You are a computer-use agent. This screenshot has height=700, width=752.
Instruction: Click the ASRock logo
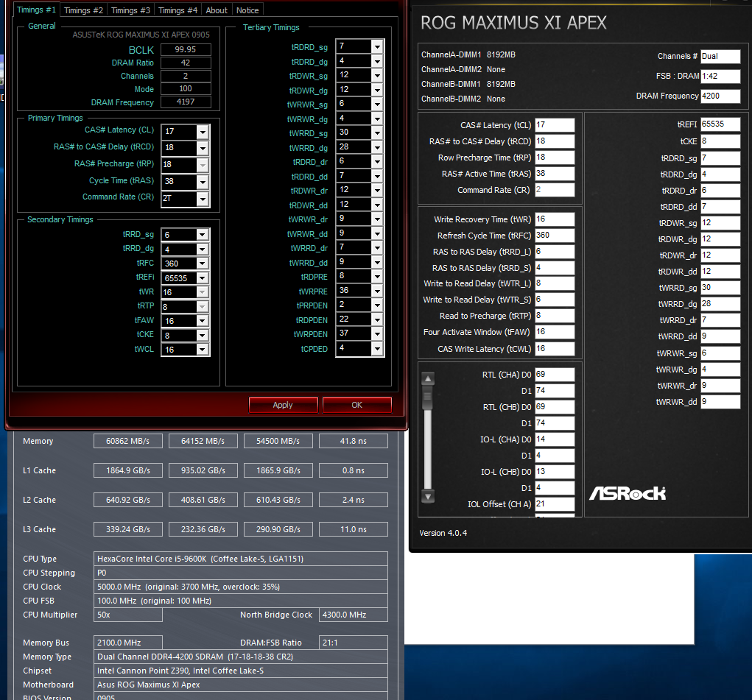tap(628, 493)
